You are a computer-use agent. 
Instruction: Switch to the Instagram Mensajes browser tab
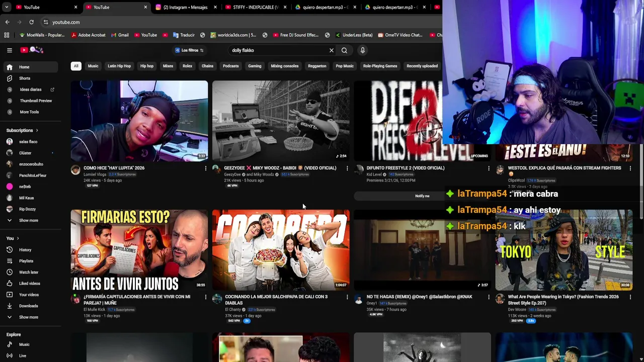(185, 7)
